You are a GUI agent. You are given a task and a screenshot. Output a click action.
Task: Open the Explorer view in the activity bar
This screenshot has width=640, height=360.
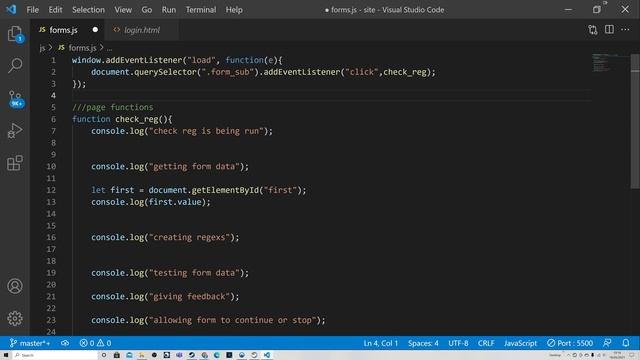pos(15,34)
